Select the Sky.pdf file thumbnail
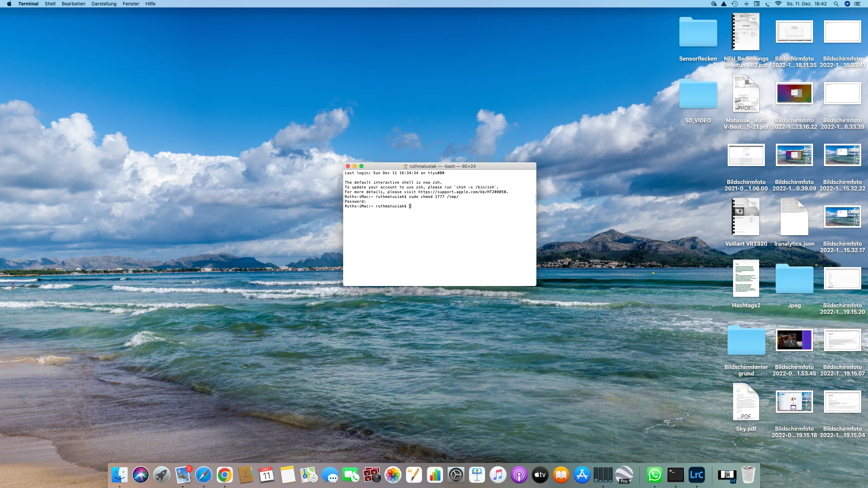 (x=746, y=402)
